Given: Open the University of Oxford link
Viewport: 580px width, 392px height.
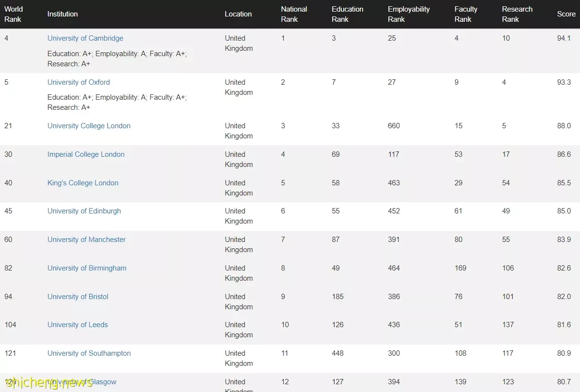Looking at the screenshot, I should coord(78,82).
